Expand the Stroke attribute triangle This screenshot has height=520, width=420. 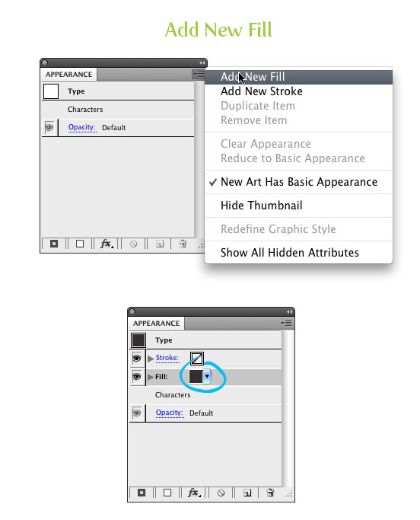pyautogui.click(x=151, y=359)
